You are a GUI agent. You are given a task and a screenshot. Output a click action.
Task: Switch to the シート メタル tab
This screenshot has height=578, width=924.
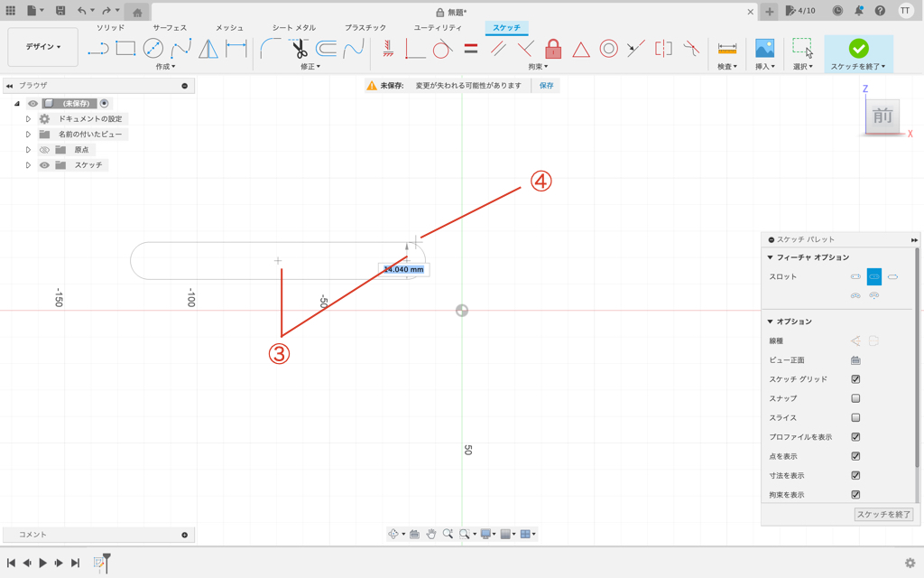pyautogui.click(x=294, y=28)
